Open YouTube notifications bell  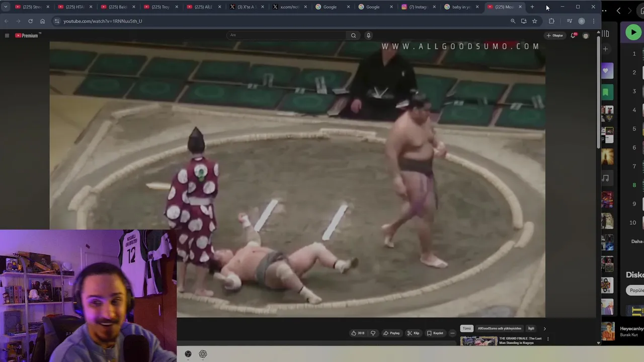[x=573, y=35]
